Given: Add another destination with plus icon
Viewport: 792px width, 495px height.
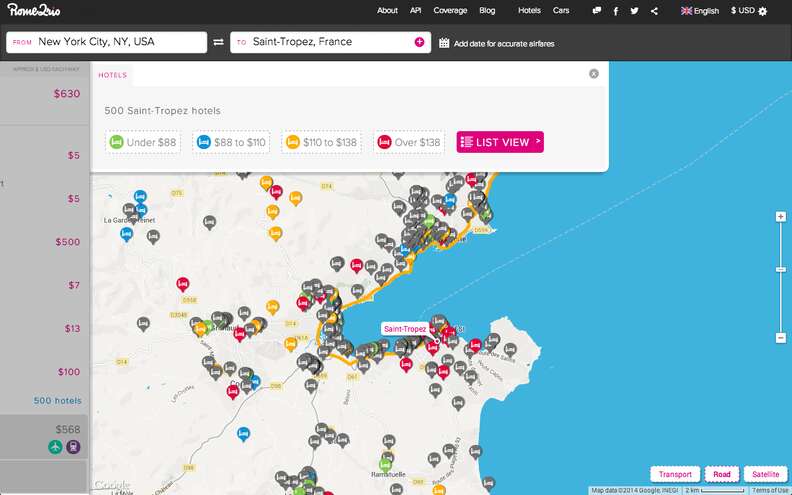Looking at the screenshot, I should pos(419,42).
